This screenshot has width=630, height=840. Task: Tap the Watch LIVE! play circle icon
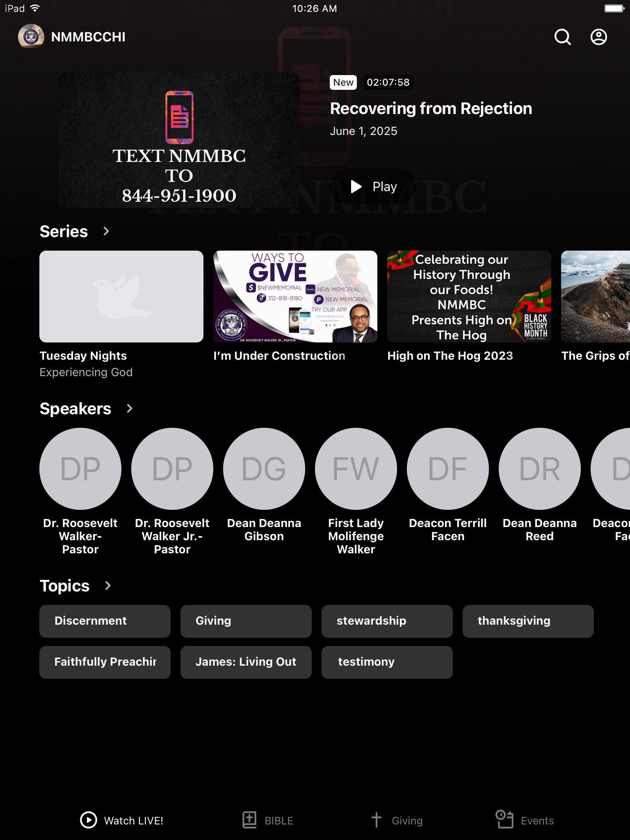click(89, 820)
